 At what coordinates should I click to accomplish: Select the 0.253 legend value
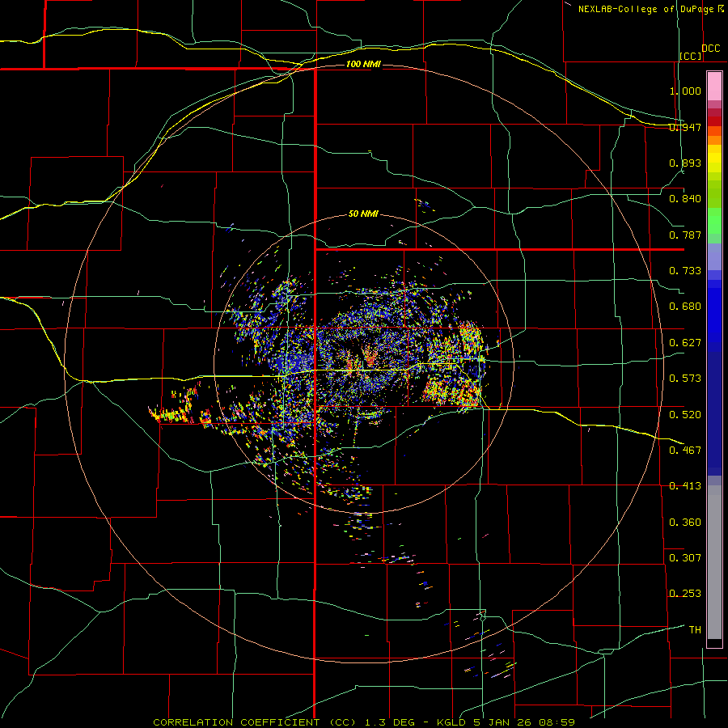pyautogui.click(x=685, y=594)
